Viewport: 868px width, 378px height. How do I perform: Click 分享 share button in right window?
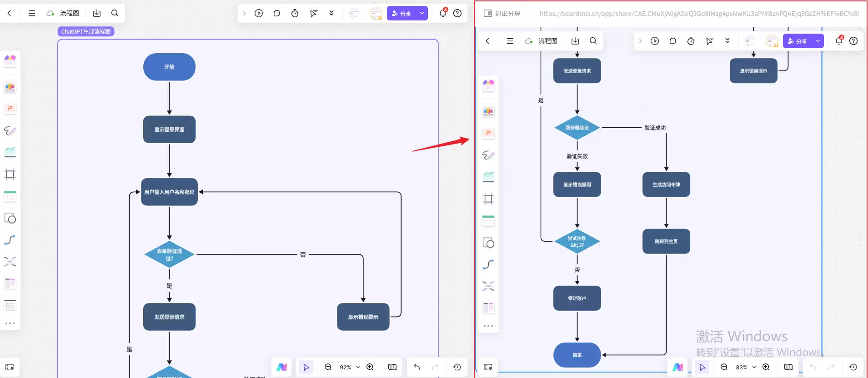[798, 41]
